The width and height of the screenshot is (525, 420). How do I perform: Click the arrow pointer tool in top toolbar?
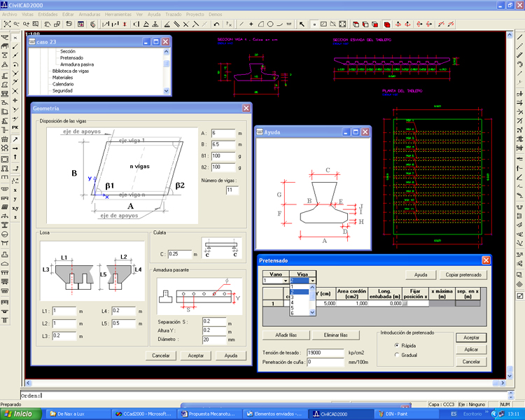pos(302,24)
